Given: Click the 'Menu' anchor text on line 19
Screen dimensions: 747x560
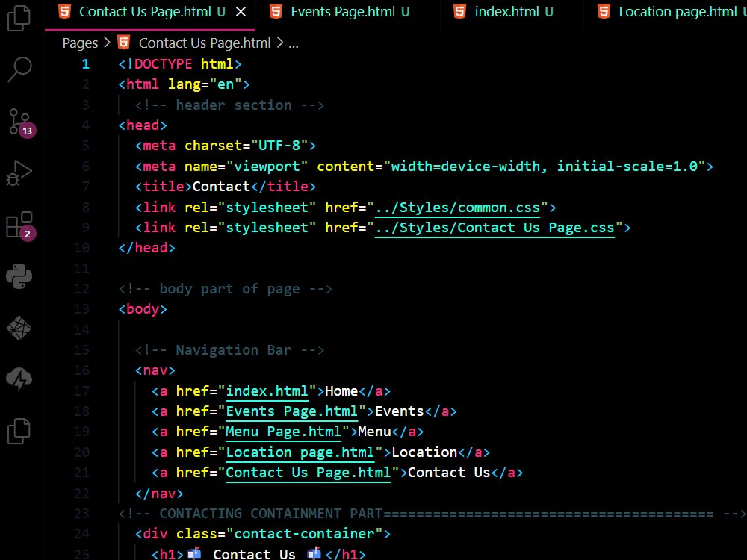Looking at the screenshot, I should point(374,432).
